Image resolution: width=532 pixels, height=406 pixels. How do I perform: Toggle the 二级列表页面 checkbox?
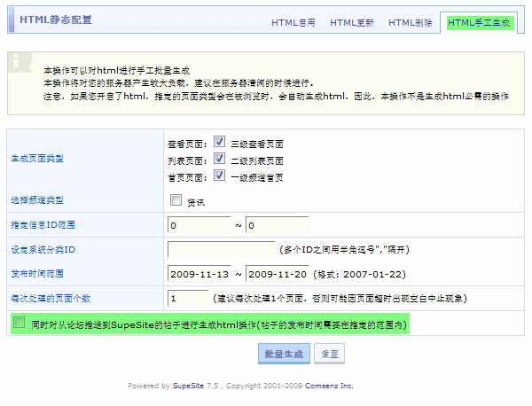pos(219,159)
